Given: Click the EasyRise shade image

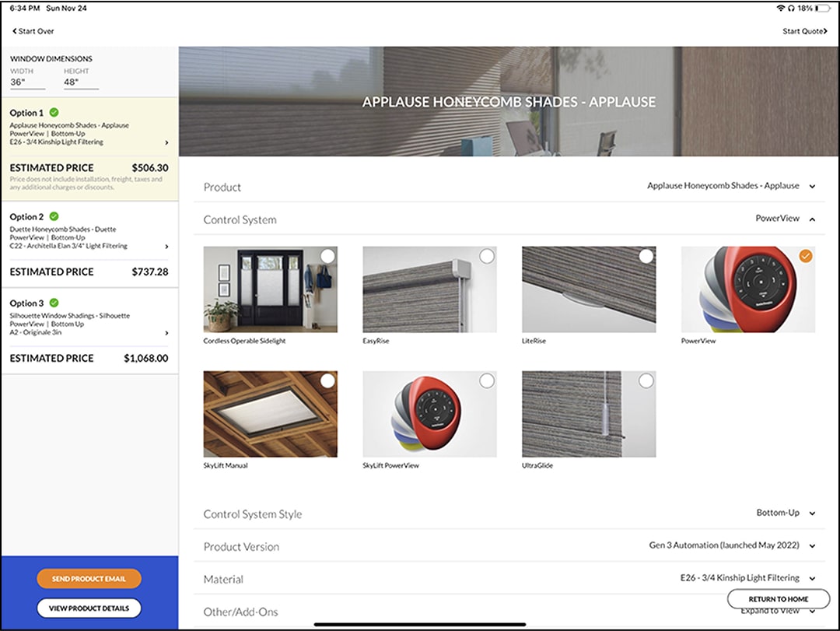Looking at the screenshot, I should click(x=429, y=289).
